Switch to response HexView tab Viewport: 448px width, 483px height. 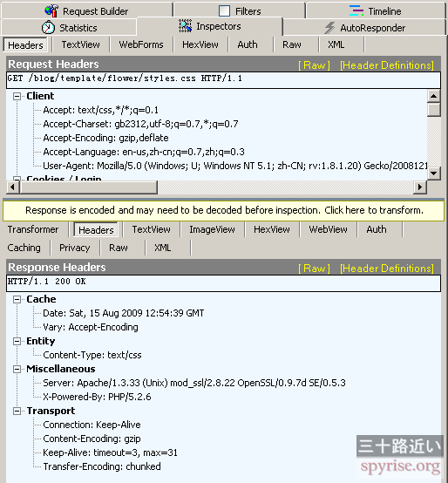(272, 229)
